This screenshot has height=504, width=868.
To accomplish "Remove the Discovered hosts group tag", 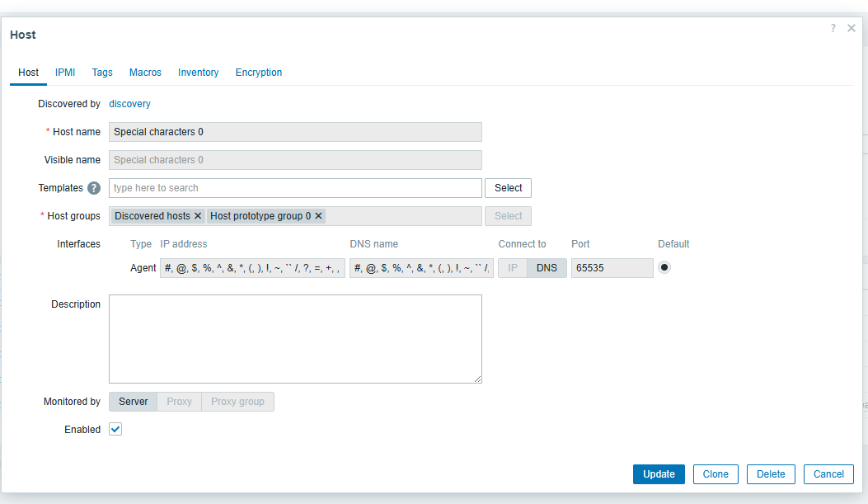I will 198,216.
